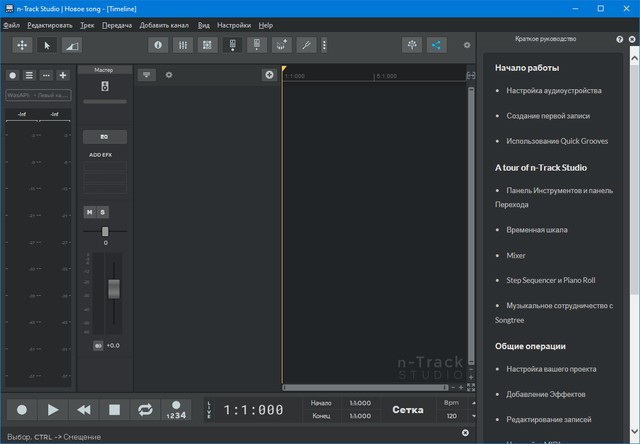640x444 pixels.
Task: Open the track list dropdown button
Action: pyautogui.click(x=147, y=75)
